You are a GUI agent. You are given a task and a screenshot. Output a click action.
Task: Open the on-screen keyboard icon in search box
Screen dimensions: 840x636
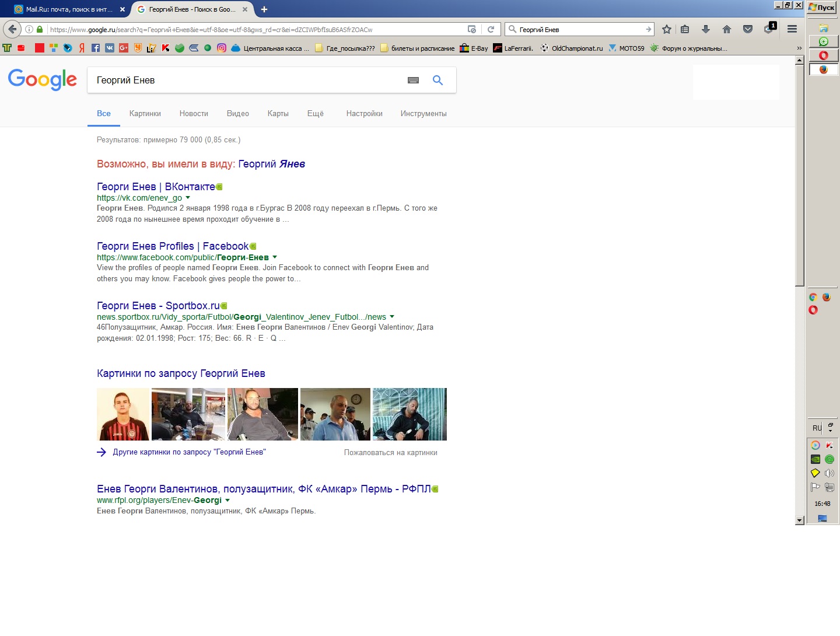point(413,80)
